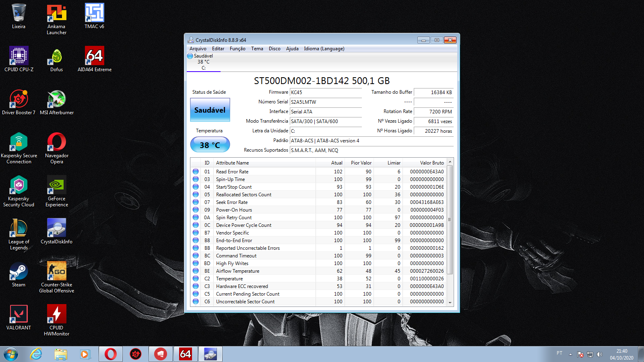
Task: Open the Windows Start menu
Action: 11,354
